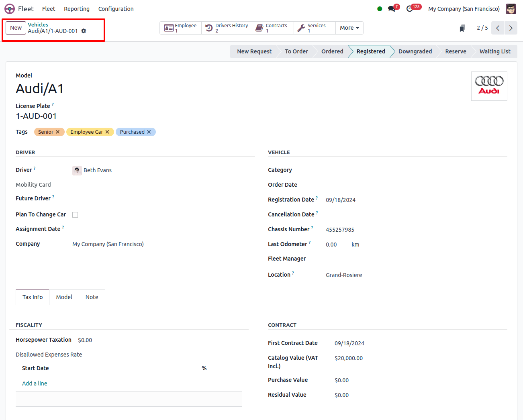523x420 pixels.
Task: Show the Chassis Number help icon
Action: 312,228
